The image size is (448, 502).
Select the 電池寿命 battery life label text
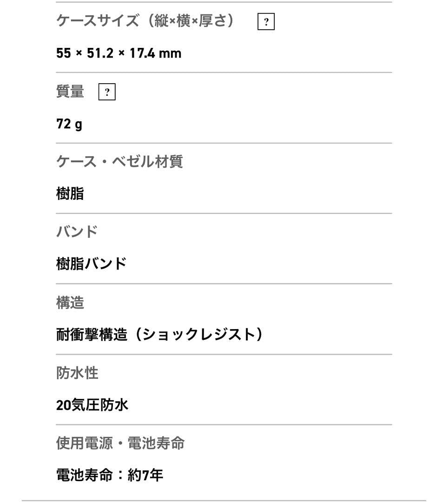tap(84, 476)
